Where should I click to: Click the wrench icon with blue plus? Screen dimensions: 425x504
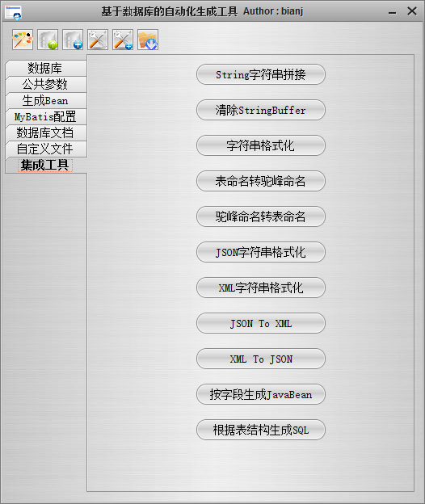point(123,40)
